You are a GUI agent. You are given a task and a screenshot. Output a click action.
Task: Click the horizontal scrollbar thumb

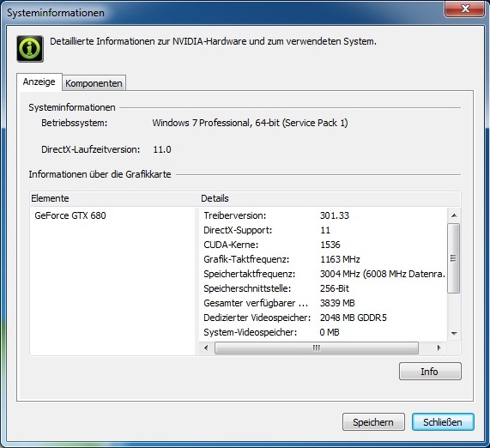pyautogui.click(x=317, y=348)
